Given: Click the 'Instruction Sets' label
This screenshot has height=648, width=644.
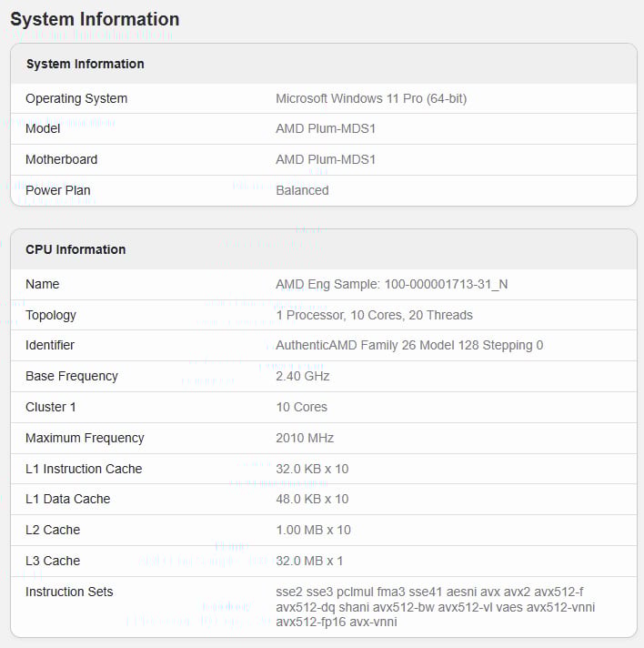Looking at the screenshot, I should click(x=69, y=592).
